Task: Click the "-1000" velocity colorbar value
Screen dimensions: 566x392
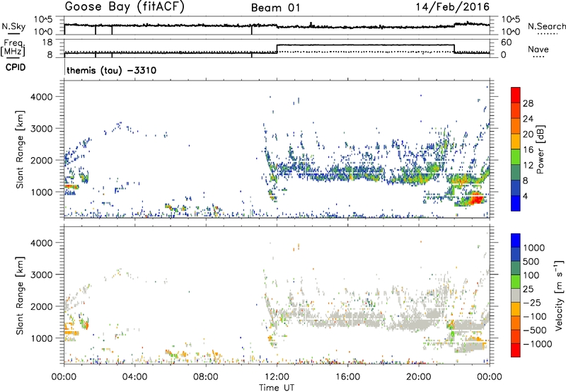Action: coord(537,344)
